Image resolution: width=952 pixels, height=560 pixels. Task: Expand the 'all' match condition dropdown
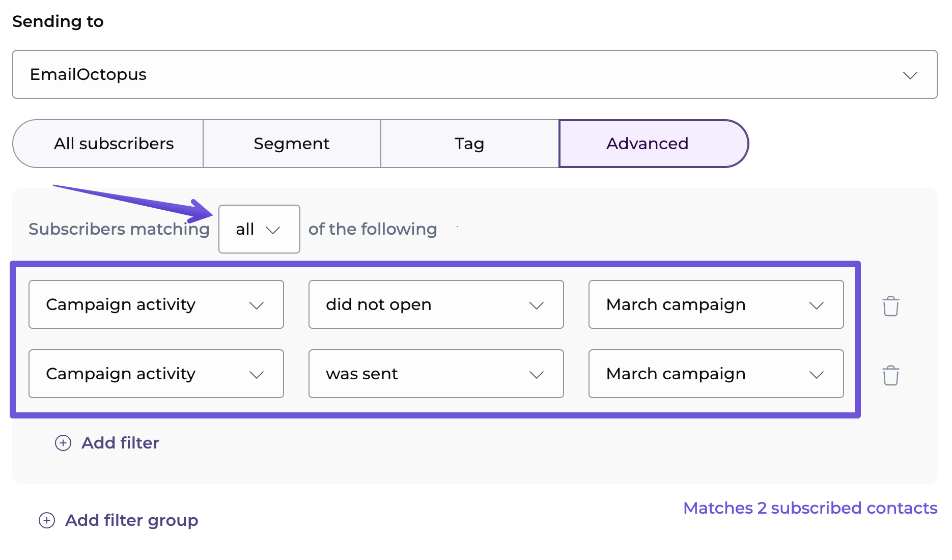tap(259, 229)
